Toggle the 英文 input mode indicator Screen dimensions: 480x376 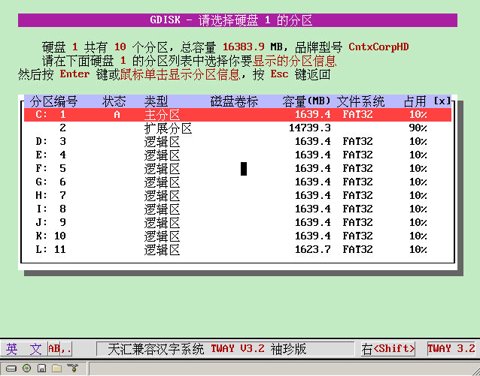click(23, 349)
